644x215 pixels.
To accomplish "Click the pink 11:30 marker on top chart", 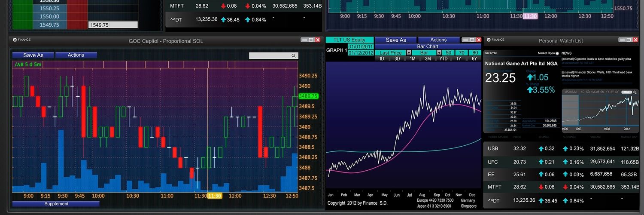I will click(x=530, y=16).
